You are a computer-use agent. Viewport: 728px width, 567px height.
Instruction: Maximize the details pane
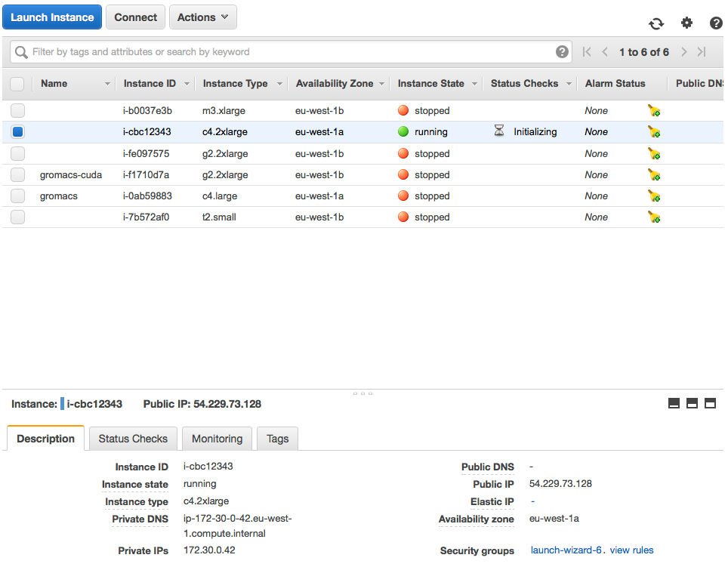(x=710, y=403)
